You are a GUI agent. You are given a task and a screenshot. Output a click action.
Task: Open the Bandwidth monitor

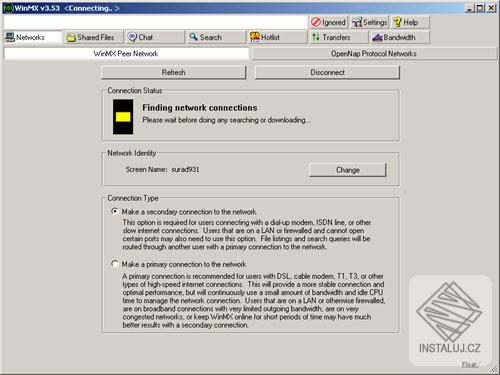point(400,37)
